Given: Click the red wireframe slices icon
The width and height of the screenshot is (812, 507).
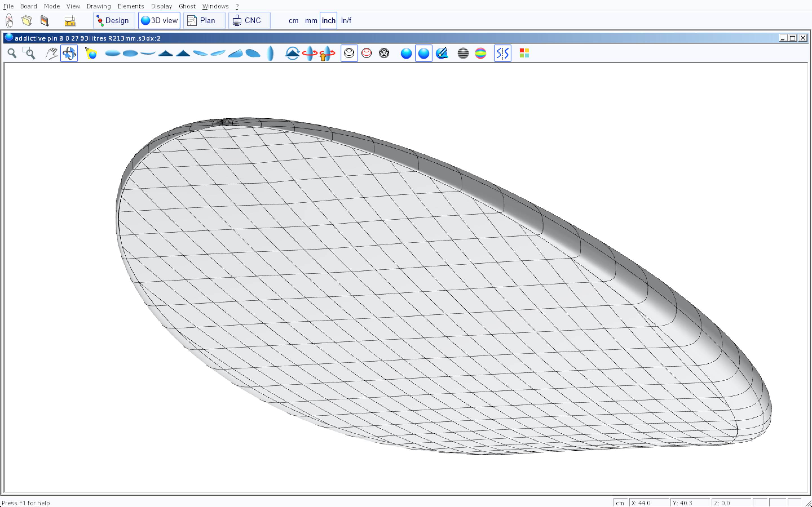Looking at the screenshot, I should (x=367, y=53).
